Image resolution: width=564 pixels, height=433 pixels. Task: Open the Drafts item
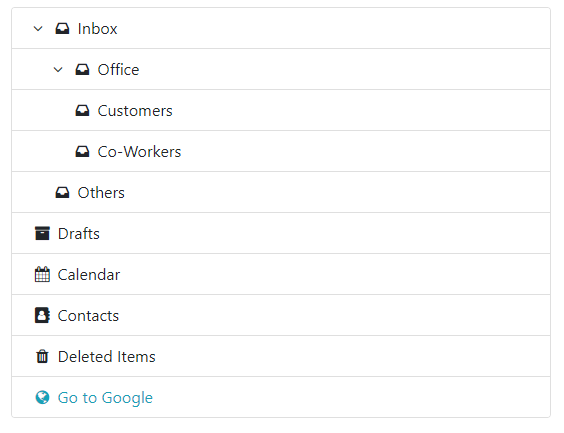[x=281, y=233]
